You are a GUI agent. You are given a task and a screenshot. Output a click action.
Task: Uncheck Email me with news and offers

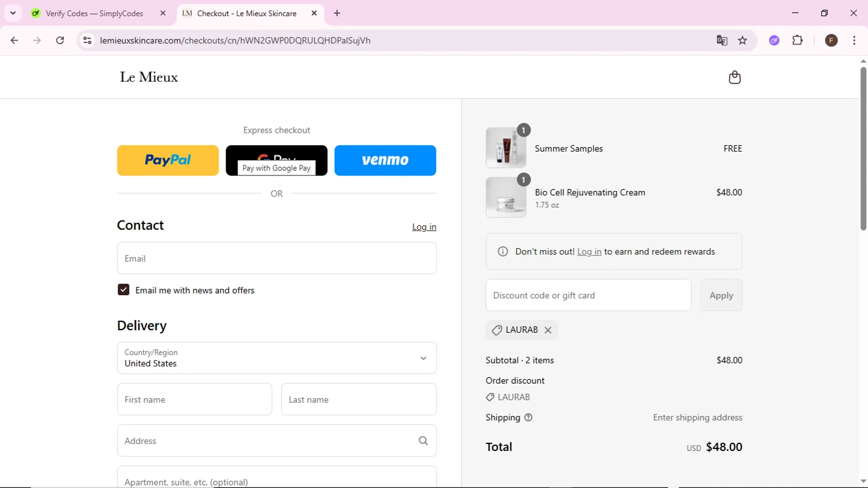[123, 290]
